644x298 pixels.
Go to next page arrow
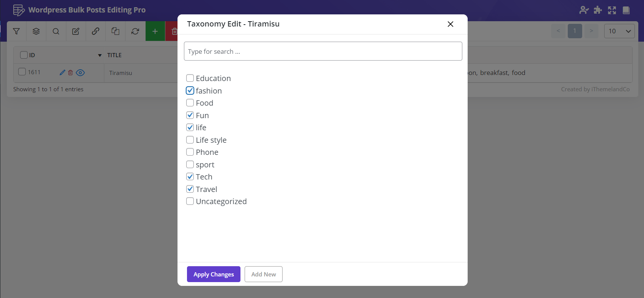pyautogui.click(x=591, y=31)
